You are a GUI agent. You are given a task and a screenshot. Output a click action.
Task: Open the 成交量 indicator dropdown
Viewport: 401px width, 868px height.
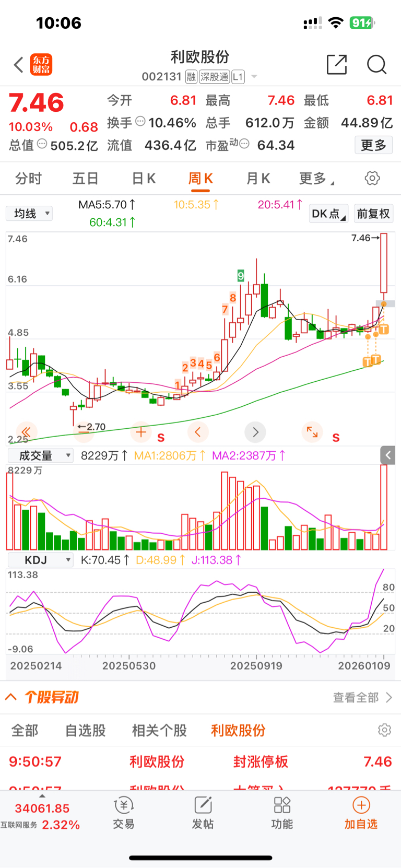point(40,455)
